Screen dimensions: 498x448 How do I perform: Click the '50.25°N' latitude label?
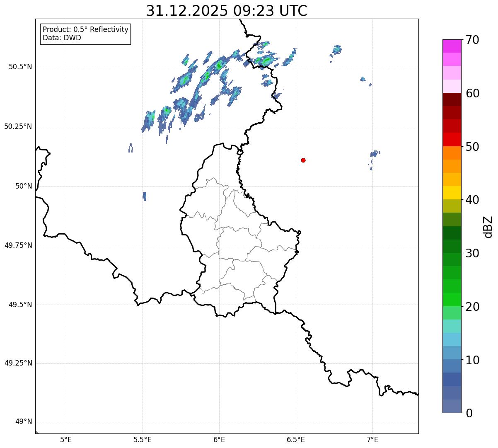18,126
